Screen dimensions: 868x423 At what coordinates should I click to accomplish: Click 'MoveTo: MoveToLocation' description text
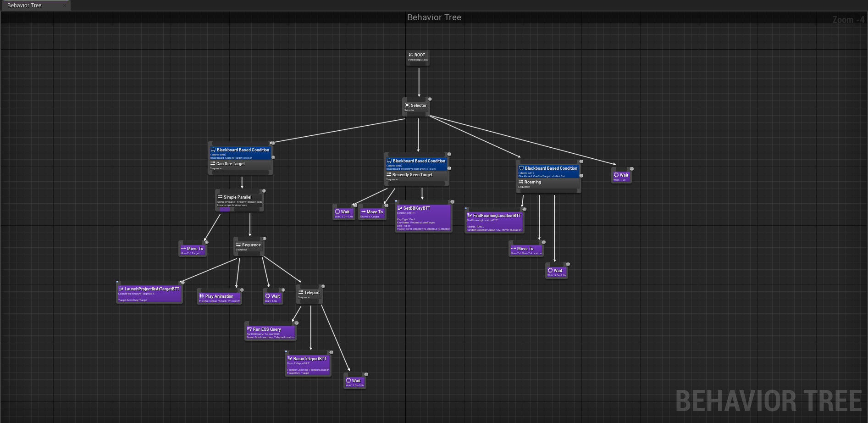tap(526, 253)
